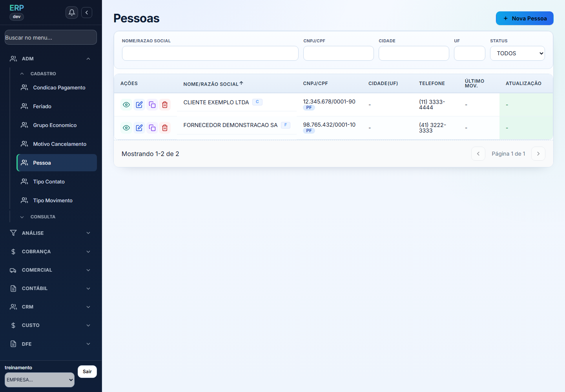Expand the COMERCIAL section chevron
The image size is (565, 392).
88,270
